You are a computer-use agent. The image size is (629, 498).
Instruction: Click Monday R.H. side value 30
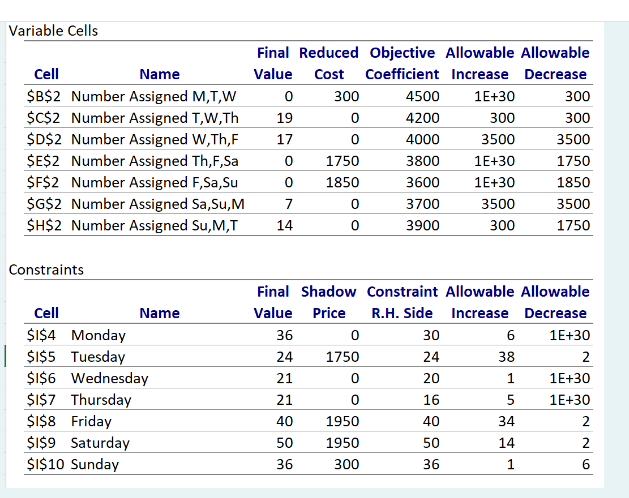[x=431, y=335]
